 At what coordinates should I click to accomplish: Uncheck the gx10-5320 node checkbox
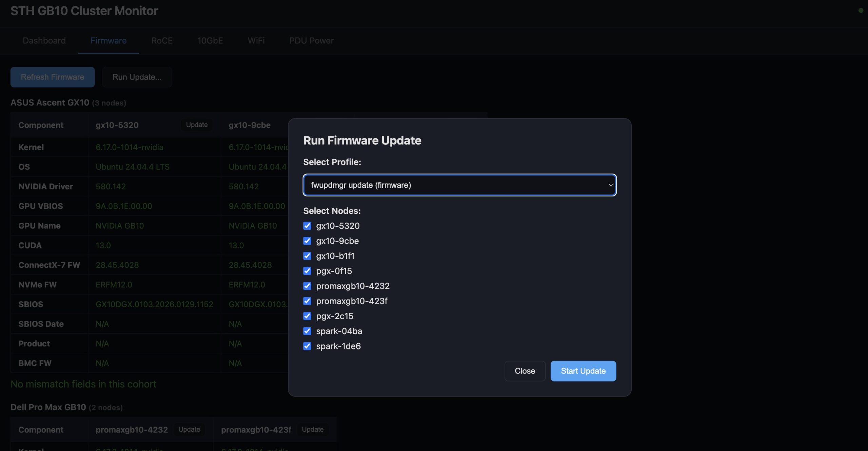point(307,226)
